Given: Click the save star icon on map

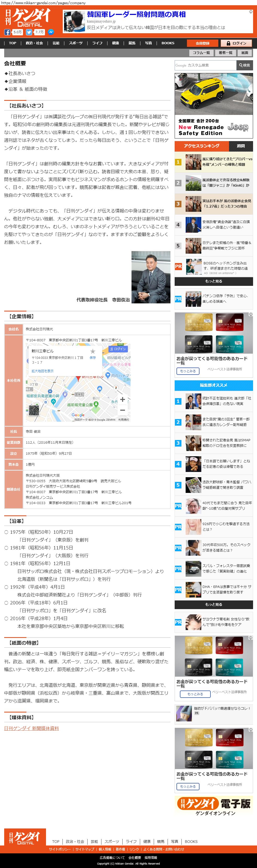Looking at the screenshot, I should click(93, 352).
